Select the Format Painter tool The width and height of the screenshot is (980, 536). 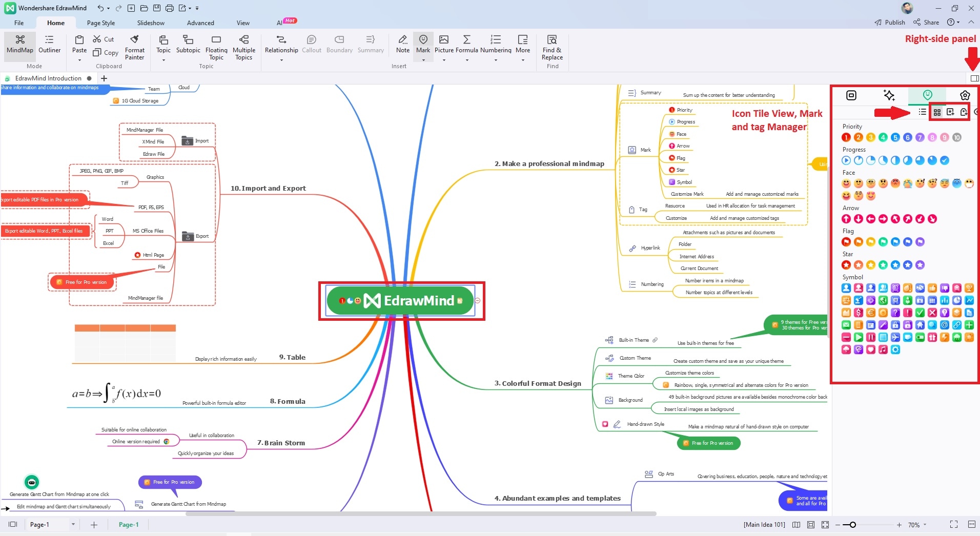[x=134, y=47]
